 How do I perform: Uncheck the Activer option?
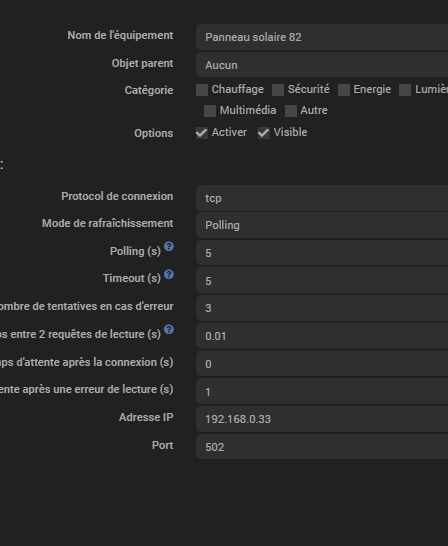[x=202, y=133]
